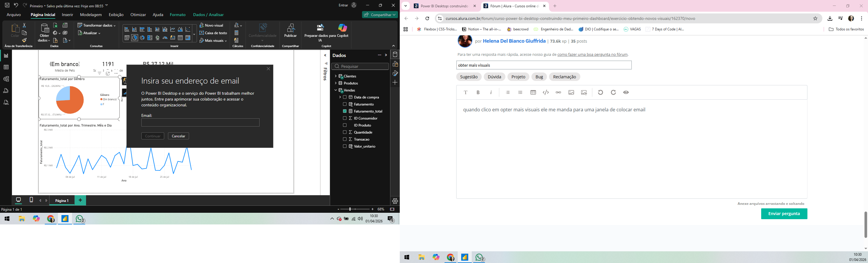Select the Dúvida category tag
The image size is (868, 263).
tap(494, 77)
